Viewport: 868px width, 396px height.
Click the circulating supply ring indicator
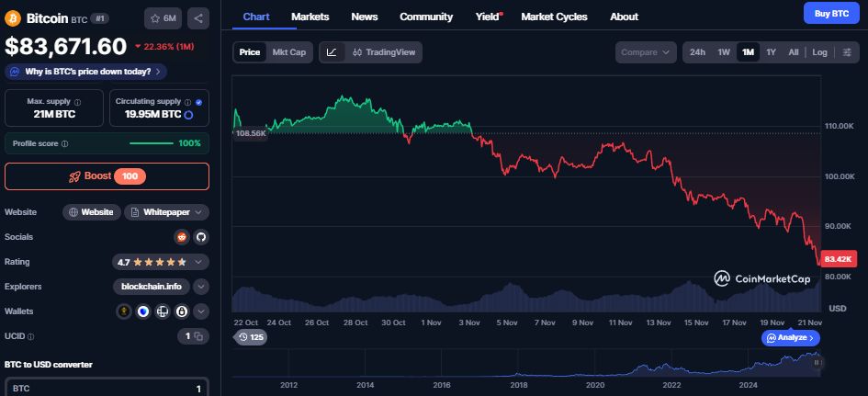click(189, 115)
